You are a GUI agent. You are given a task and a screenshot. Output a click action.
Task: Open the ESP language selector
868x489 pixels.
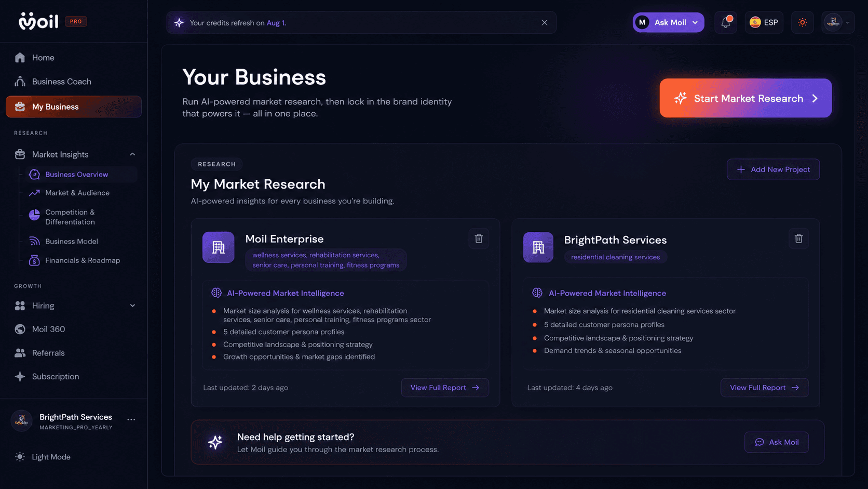[764, 22]
